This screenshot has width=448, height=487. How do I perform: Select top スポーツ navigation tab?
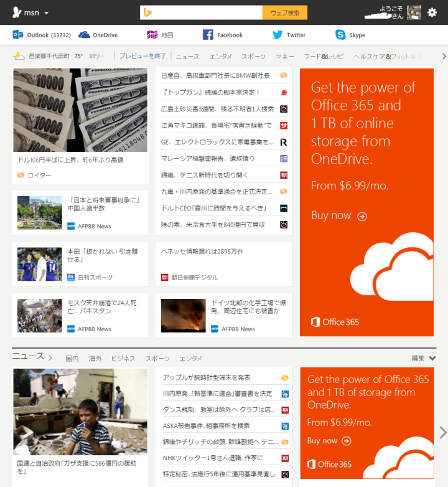point(253,57)
